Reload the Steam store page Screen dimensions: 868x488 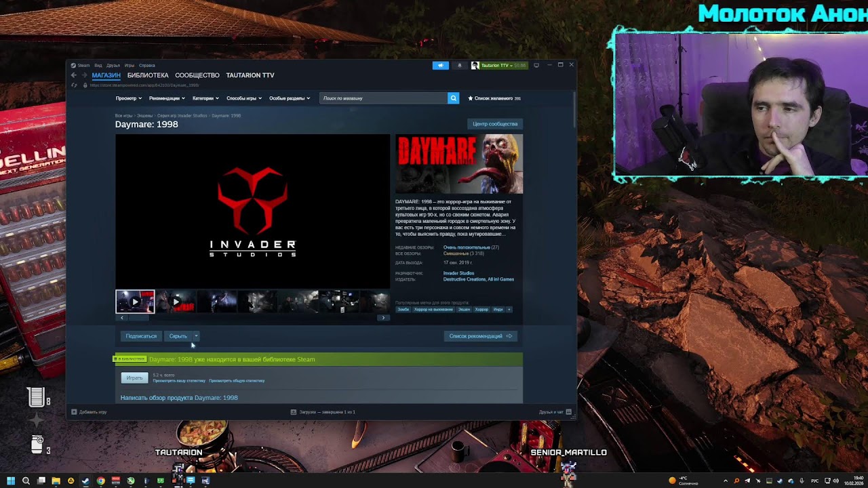click(x=74, y=85)
